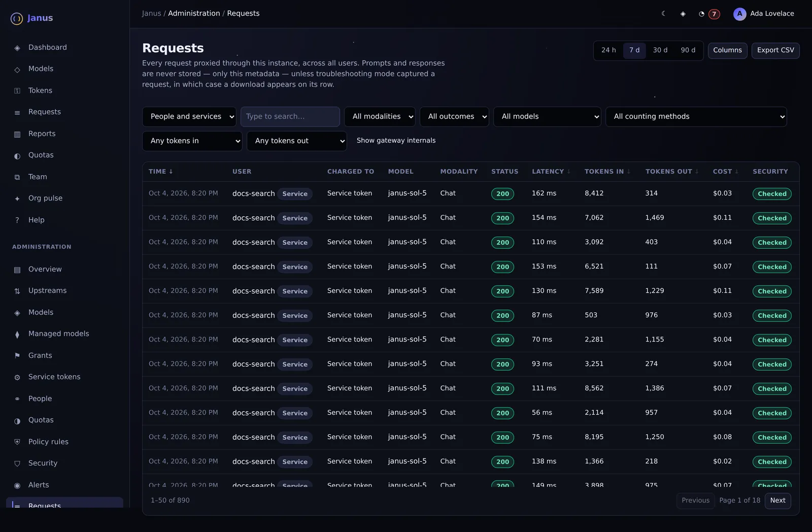The height and width of the screenshot is (532, 812).
Task: Click the People icon in Administration
Action: pos(17,399)
